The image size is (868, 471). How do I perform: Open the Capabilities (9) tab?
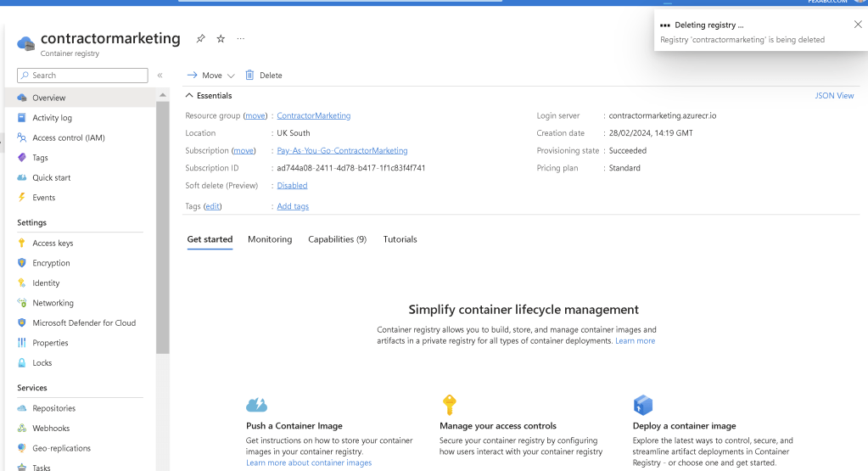pyautogui.click(x=337, y=239)
